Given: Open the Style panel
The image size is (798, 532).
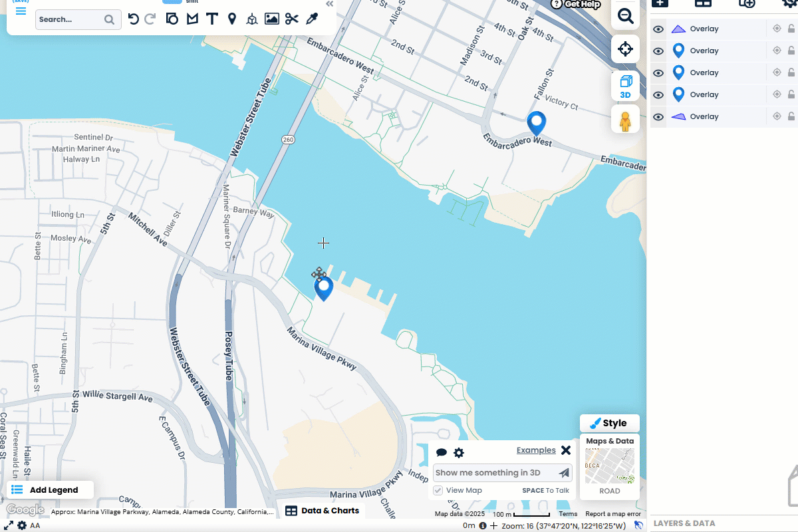Looking at the screenshot, I should (x=609, y=423).
